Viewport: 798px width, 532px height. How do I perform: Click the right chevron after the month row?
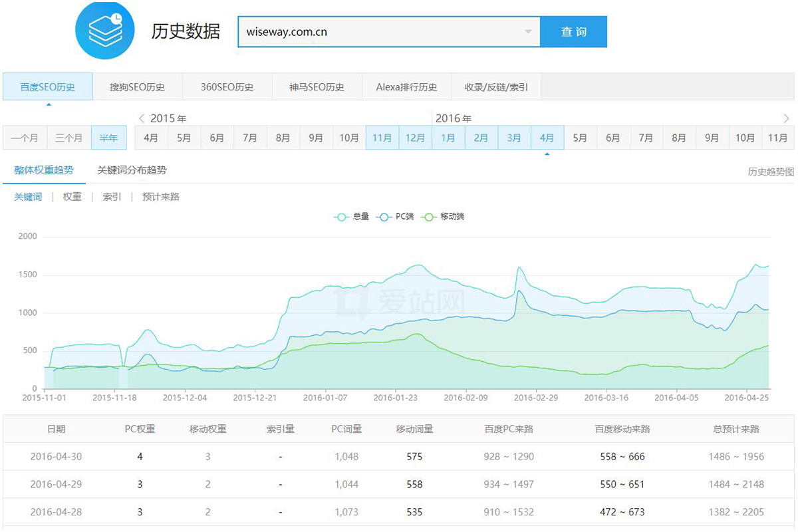coord(787,118)
